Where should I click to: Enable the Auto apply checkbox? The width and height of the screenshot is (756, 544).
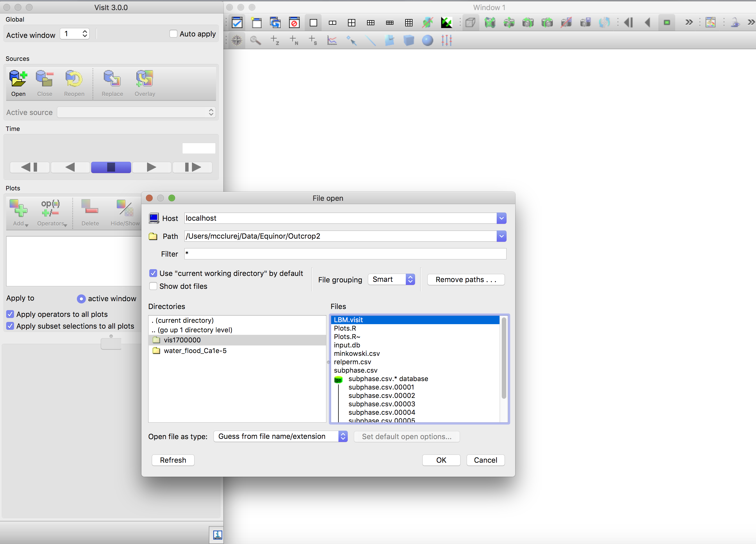click(x=173, y=34)
